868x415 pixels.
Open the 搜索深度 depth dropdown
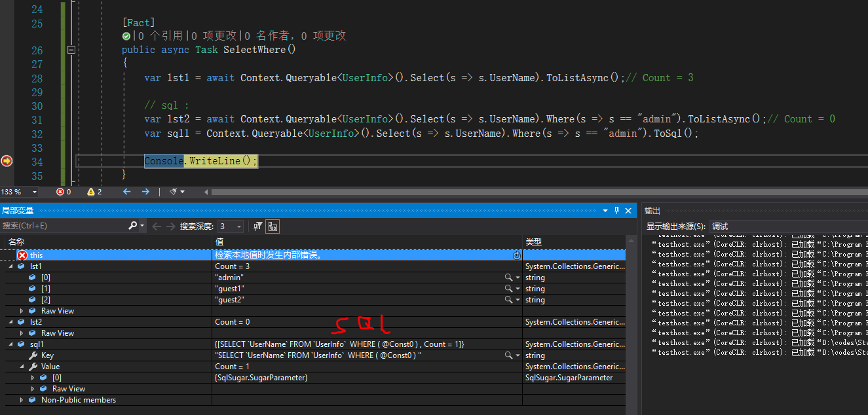point(238,225)
